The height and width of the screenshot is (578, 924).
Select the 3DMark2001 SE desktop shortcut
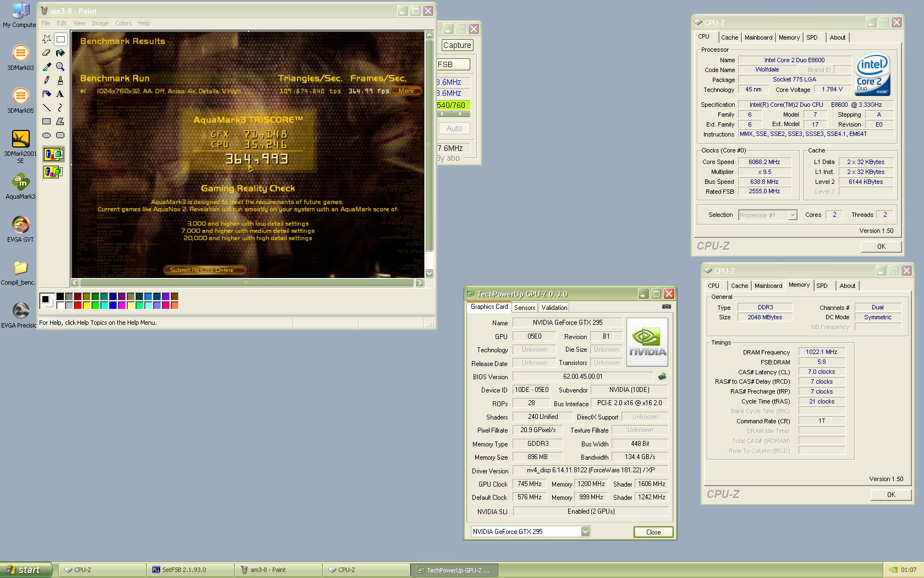coord(20,146)
